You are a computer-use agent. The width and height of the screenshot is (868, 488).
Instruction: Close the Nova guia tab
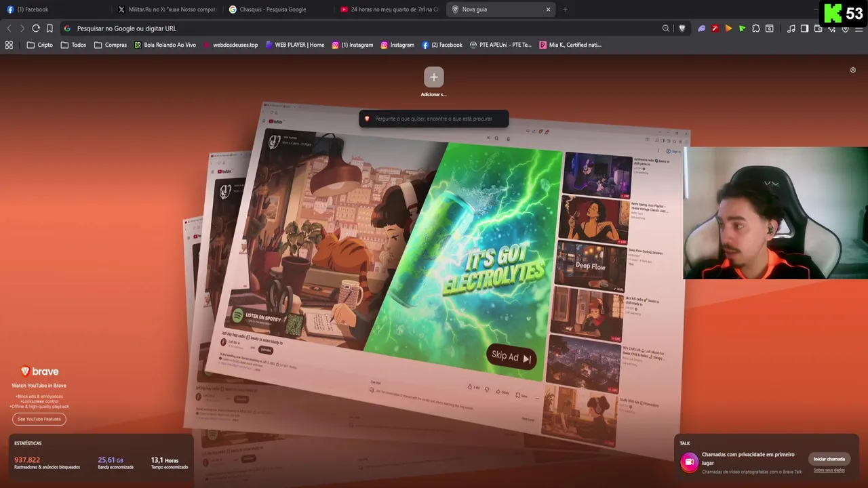point(548,9)
